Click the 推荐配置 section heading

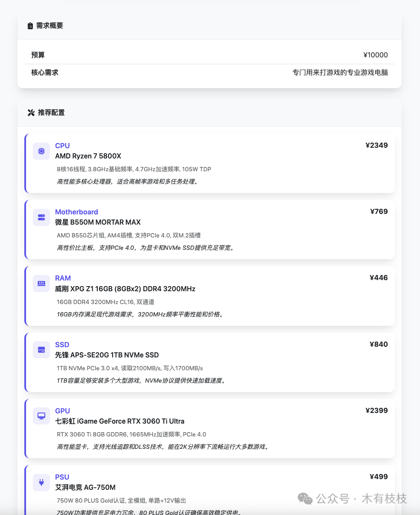click(51, 113)
